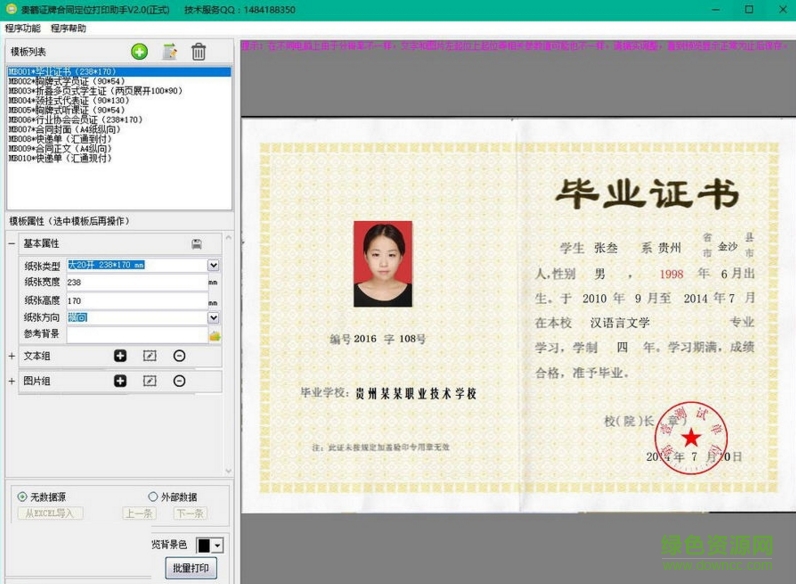Screen dimensions: 796x584
Task: Click the app icon in title bar
Action: pyautogui.click(x=11, y=9)
